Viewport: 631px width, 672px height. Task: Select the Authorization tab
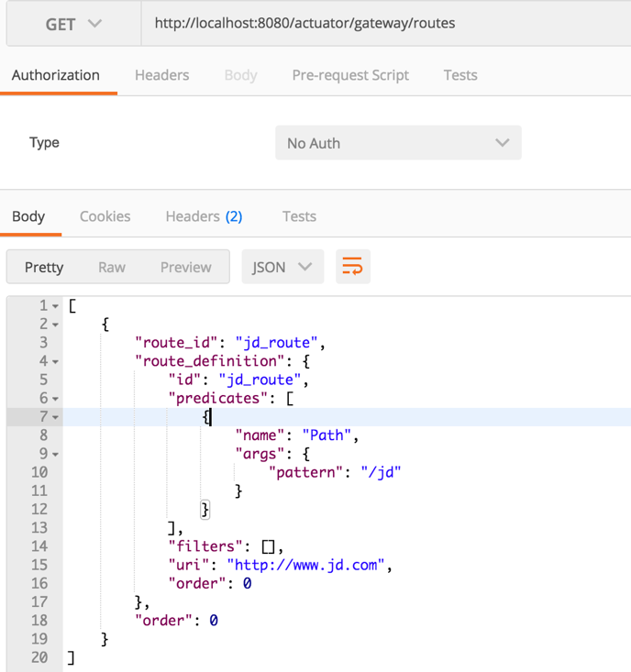[56, 75]
